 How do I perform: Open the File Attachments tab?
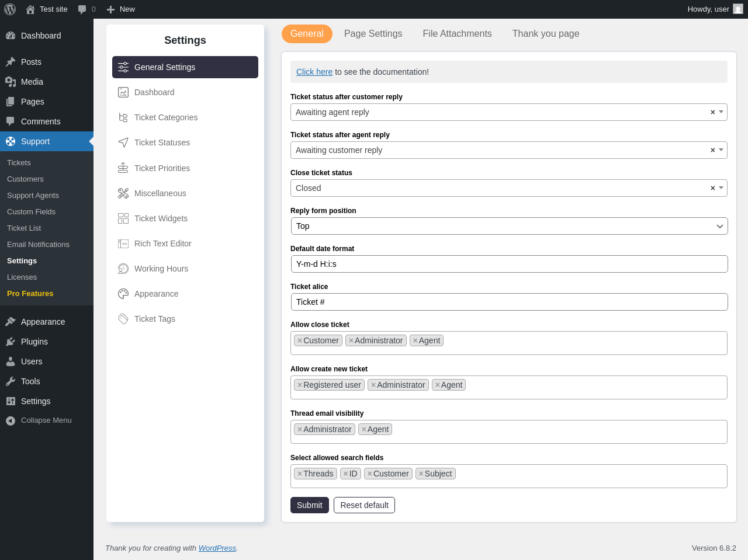(x=457, y=34)
